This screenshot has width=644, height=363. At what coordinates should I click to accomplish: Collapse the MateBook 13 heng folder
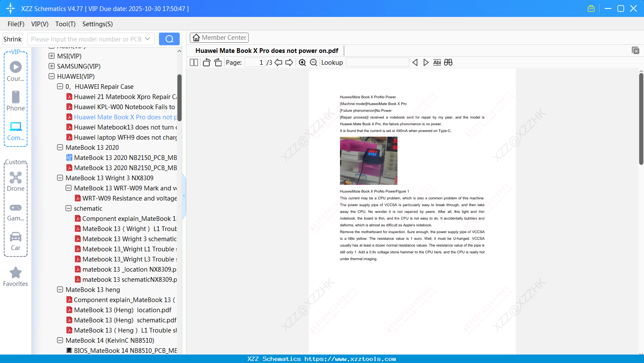pos(60,289)
